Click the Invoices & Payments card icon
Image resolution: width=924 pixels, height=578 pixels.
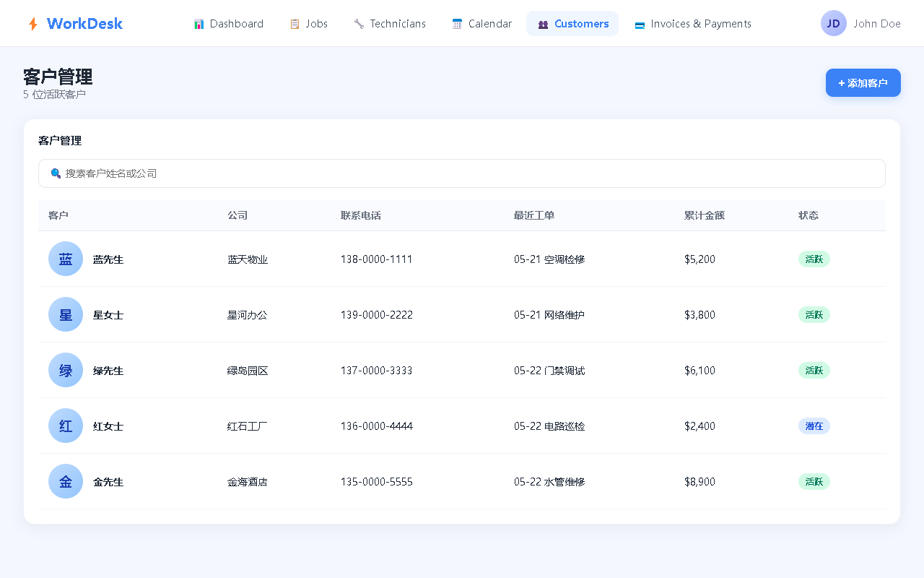tap(640, 24)
